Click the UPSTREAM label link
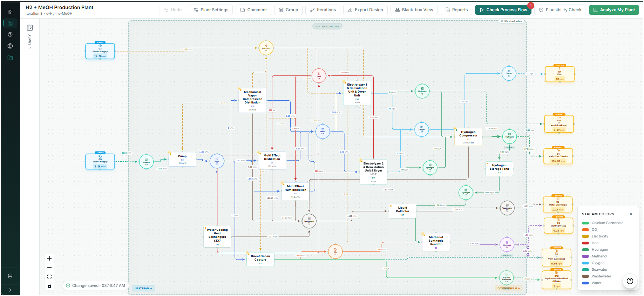Screen dimensions: 644x296 [143, 288]
